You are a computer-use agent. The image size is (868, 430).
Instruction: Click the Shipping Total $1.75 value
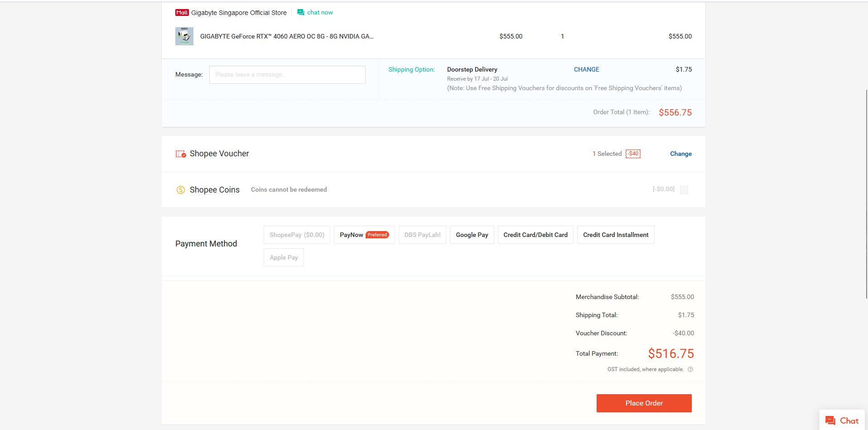click(686, 315)
